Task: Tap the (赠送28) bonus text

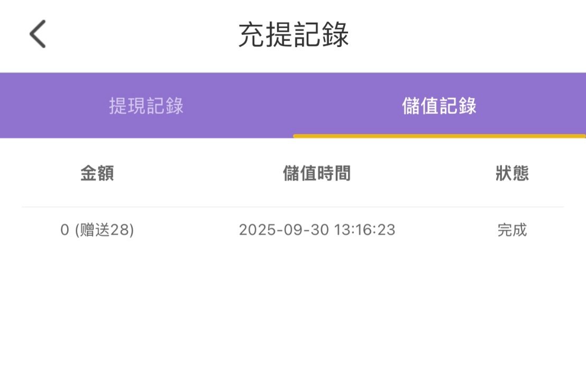Action: 104,230
